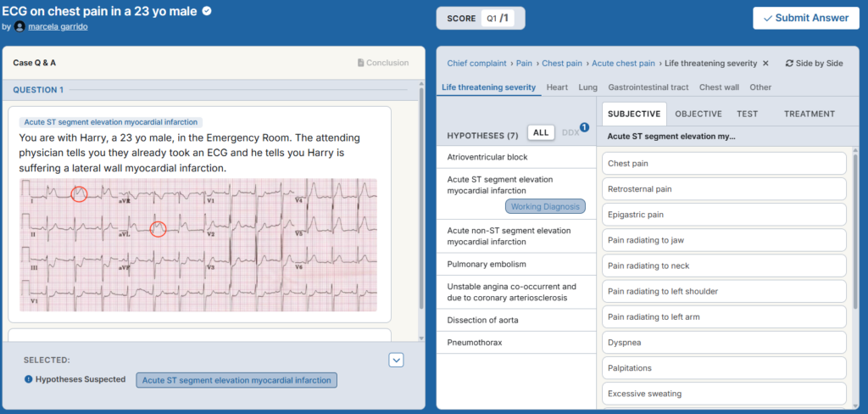868x414 pixels.
Task: Select Pneumothorax hypothesis
Action: pos(516,343)
